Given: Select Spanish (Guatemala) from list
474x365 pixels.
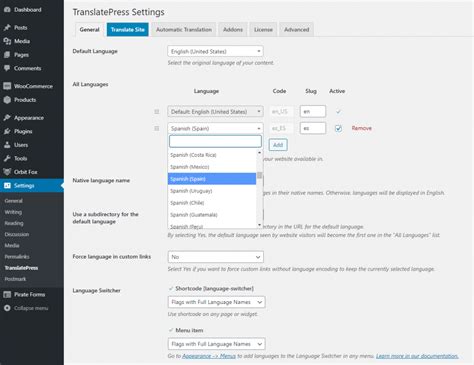Looking at the screenshot, I should [x=212, y=215].
